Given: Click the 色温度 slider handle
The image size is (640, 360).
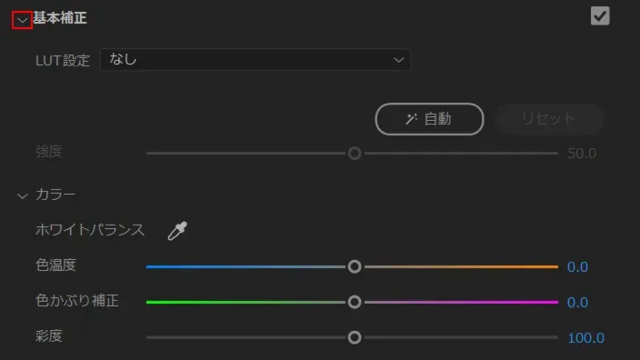Looking at the screenshot, I should 354,267.
